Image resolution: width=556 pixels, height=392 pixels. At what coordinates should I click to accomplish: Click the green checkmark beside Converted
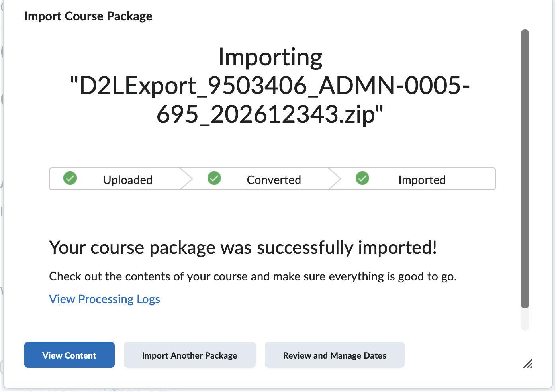[x=214, y=178]
